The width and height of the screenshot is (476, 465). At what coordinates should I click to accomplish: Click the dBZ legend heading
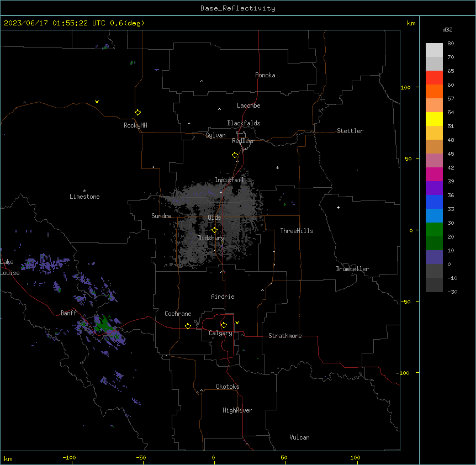(x=447, y=29)
